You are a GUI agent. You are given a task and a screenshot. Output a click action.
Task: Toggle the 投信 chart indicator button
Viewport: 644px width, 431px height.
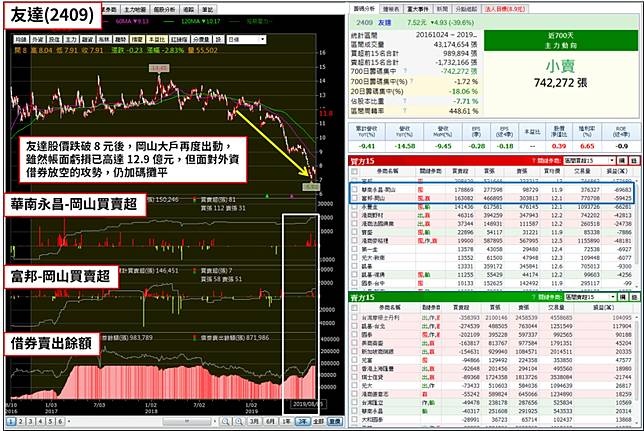click(x=54, y=39)
